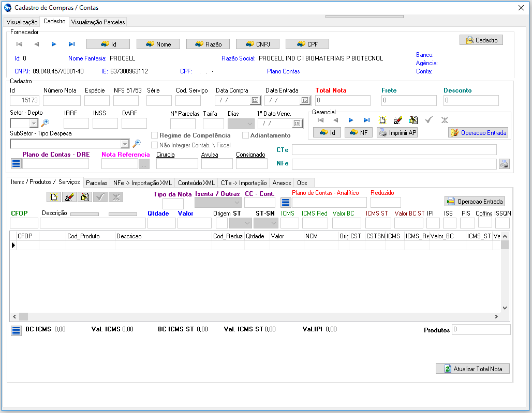Viewport: 532px width, 413px height.
Task: Go to next supplier record arrow
Action: [54, 44]
